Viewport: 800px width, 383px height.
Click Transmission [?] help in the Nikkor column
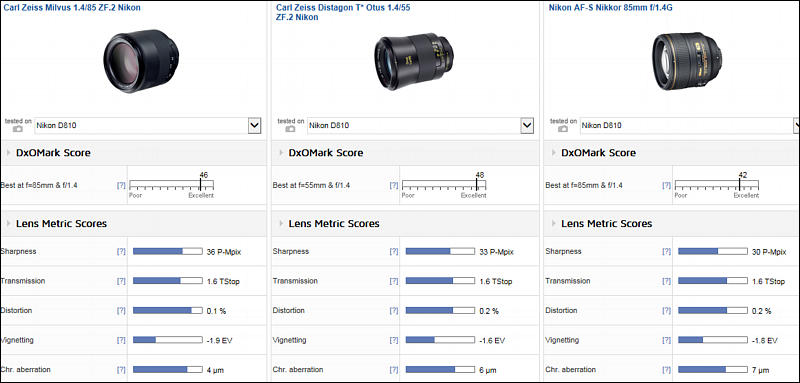666,281
